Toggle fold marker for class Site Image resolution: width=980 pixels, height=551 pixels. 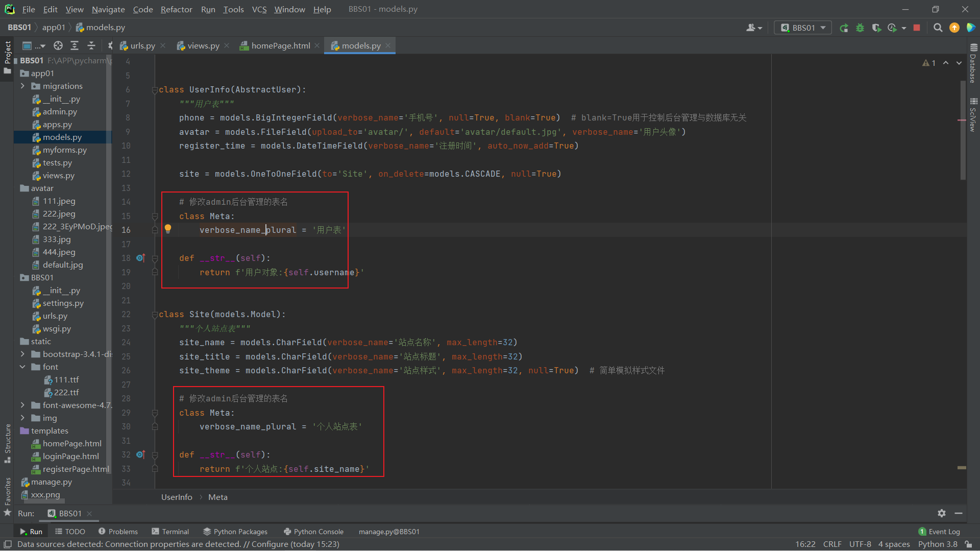(155, 315)
